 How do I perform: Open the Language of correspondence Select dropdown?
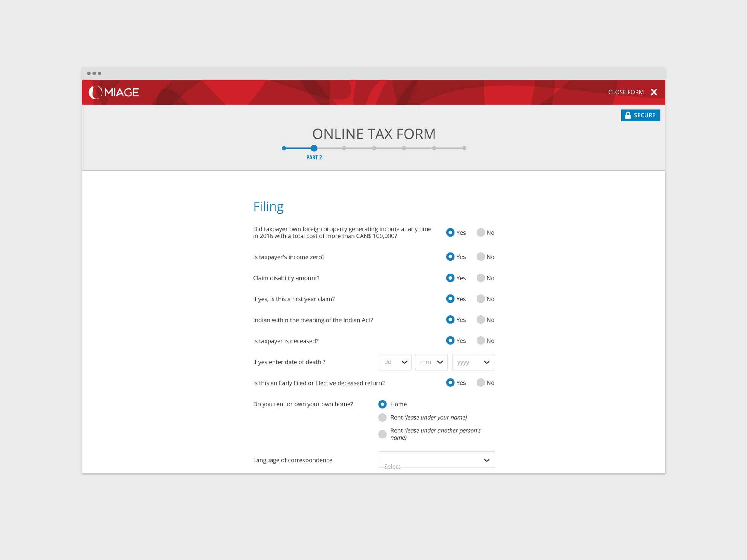click(x=436, y=460)
